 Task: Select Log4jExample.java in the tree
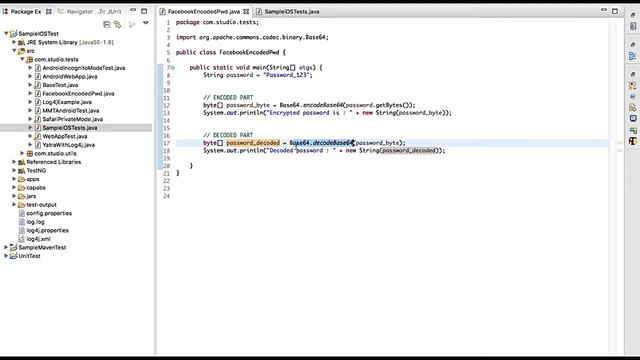(67, 102)
